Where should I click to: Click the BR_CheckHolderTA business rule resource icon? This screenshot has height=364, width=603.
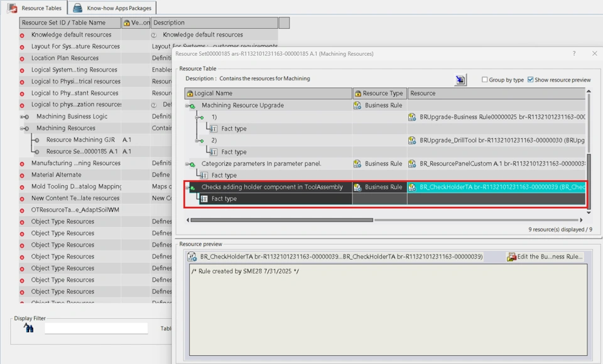pos(412,187)
